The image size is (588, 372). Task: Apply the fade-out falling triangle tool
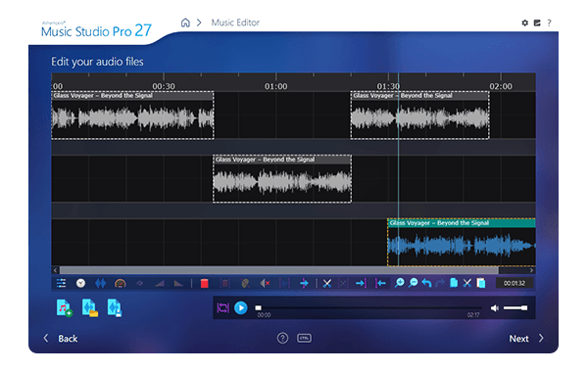pos(178,283)
